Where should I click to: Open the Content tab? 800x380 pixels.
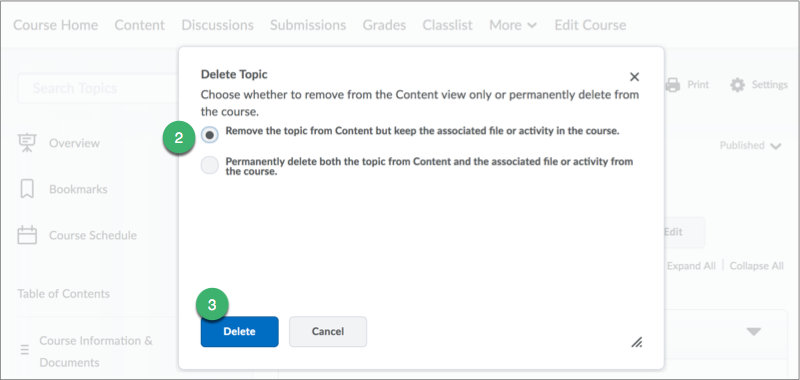[x=139, y=25]
